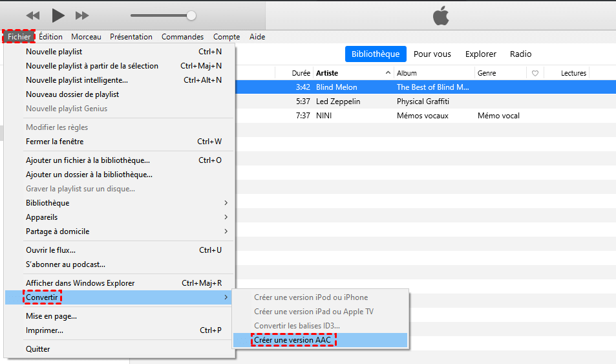Select Fermer la fenêtre
Viewport: 616px width, 364px height.
click(120, 142)
